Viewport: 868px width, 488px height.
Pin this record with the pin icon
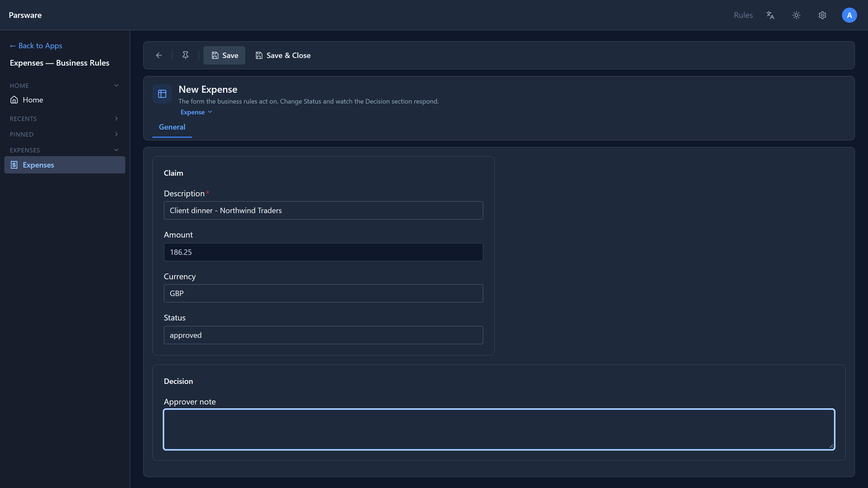[185, 55]
